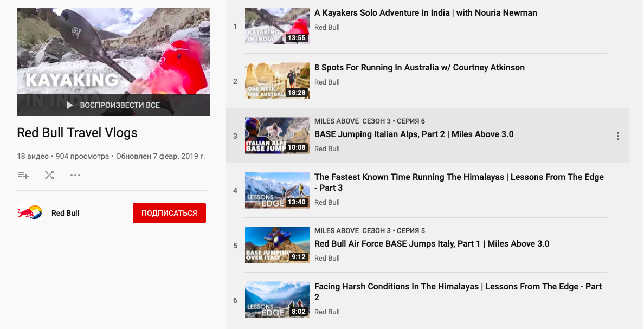Click the 13:40 Lessons From The Edge thumbnail

pyautogui.click(x=278, y=190)
